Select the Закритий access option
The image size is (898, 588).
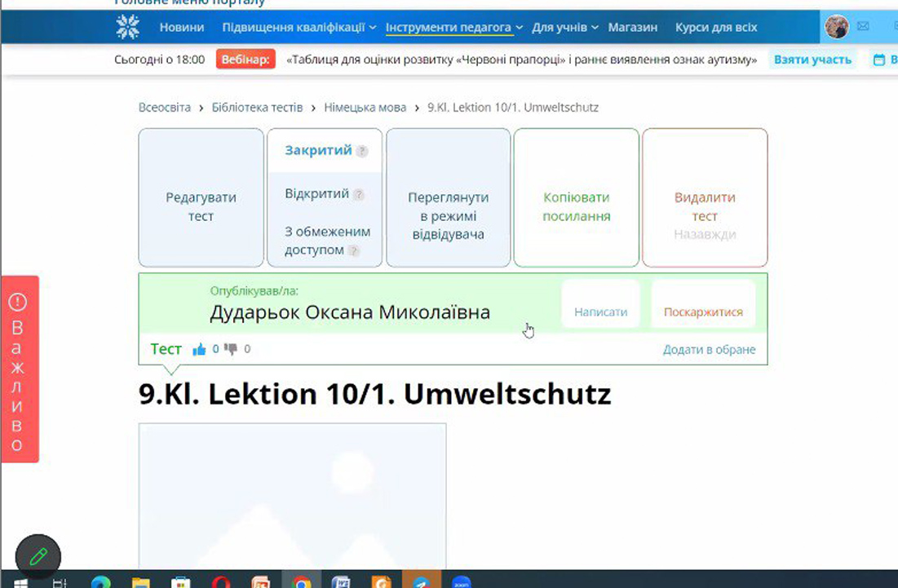tap(318, 150)
